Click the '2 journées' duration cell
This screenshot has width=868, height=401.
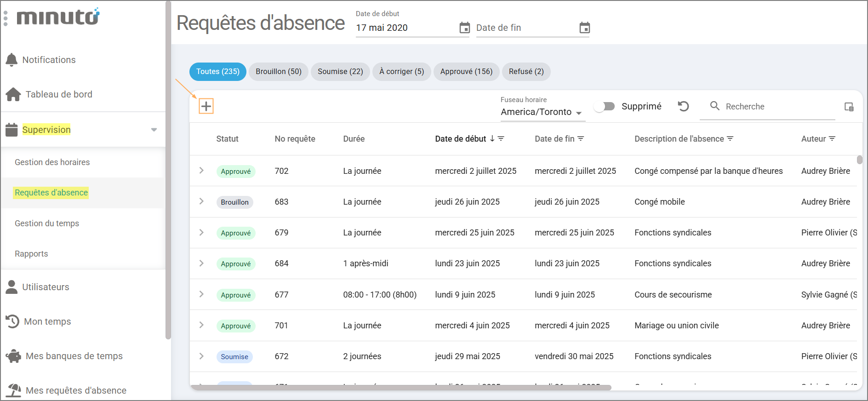[x=362, y=356]
